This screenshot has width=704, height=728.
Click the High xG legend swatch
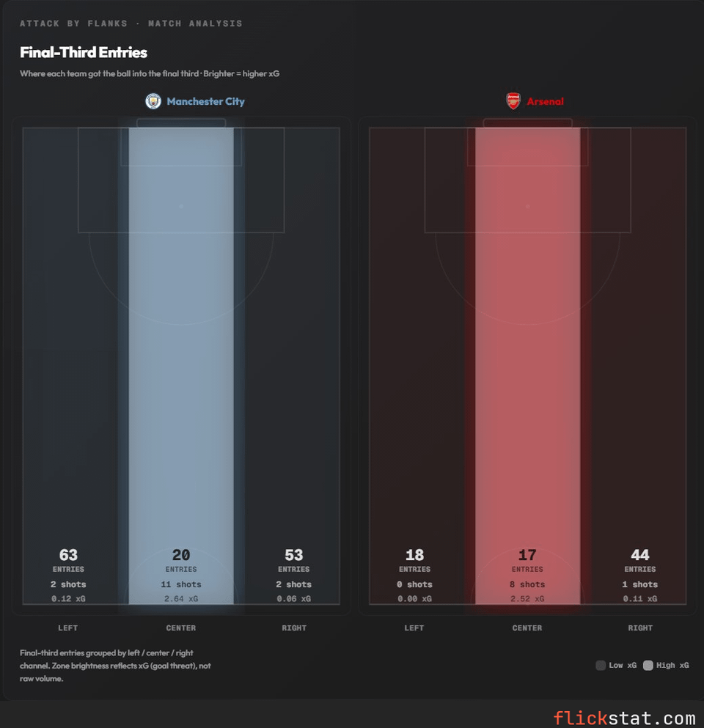click(648, 666)
